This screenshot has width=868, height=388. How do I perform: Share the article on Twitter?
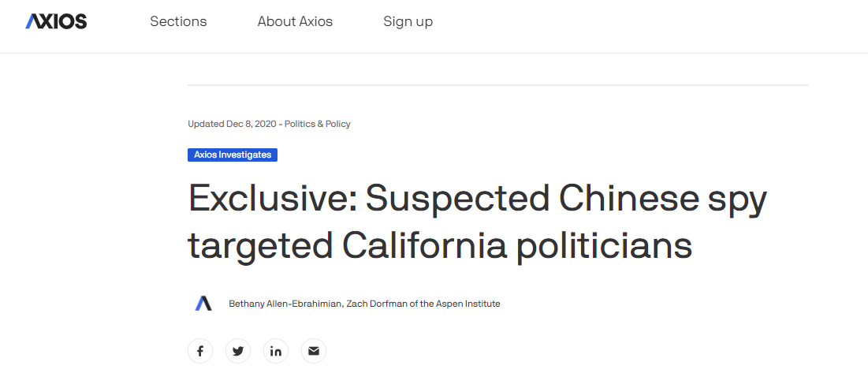[238, 351]
